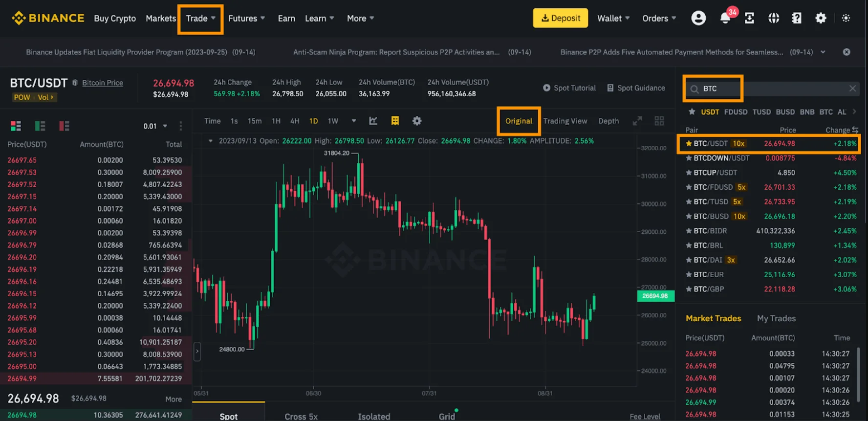The image size is (868, 421).
Task: Select the 15m chart interval
Action: (x=255, y=121)
